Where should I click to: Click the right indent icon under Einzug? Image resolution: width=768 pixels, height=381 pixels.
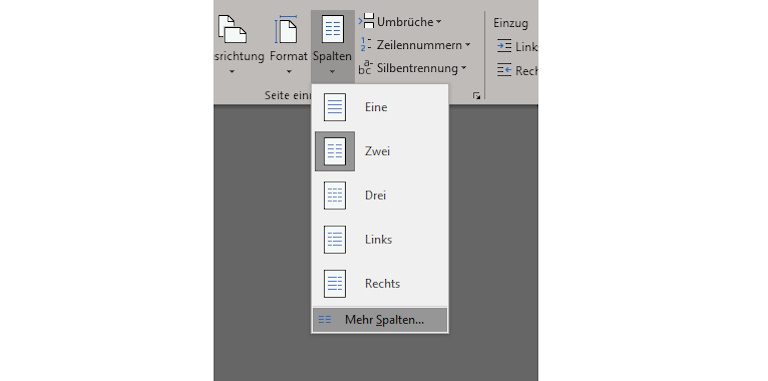pos(504,70)
